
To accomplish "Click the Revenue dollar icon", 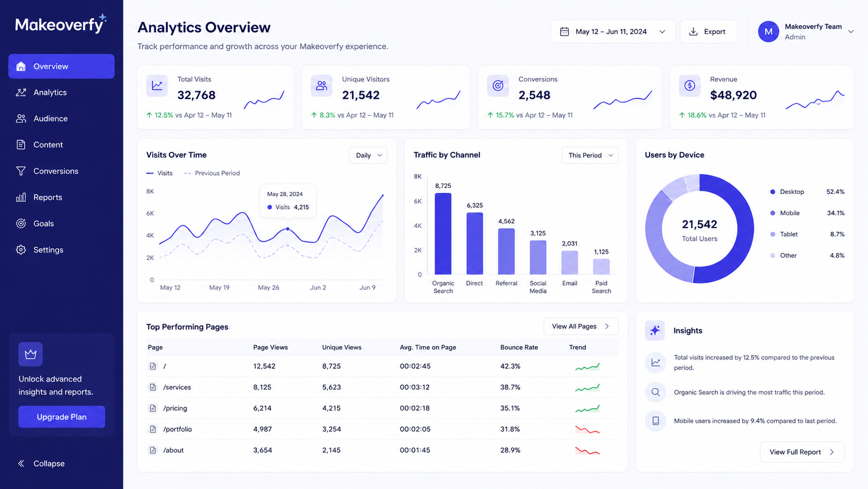I will coord(689,86).
